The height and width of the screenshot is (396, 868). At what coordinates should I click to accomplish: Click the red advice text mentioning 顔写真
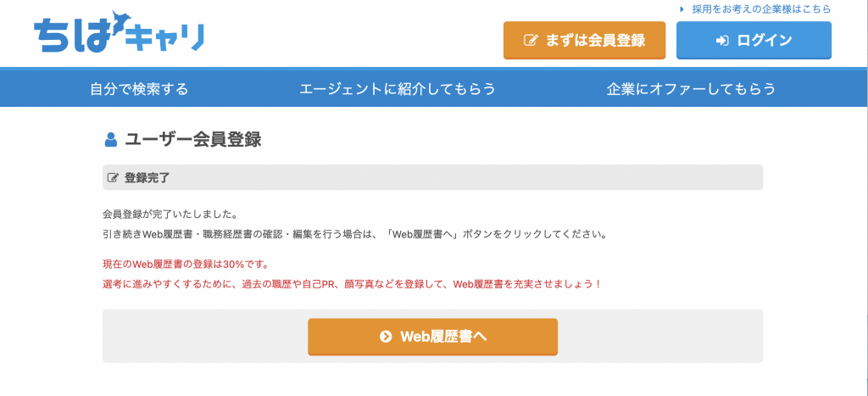[352, 285]
